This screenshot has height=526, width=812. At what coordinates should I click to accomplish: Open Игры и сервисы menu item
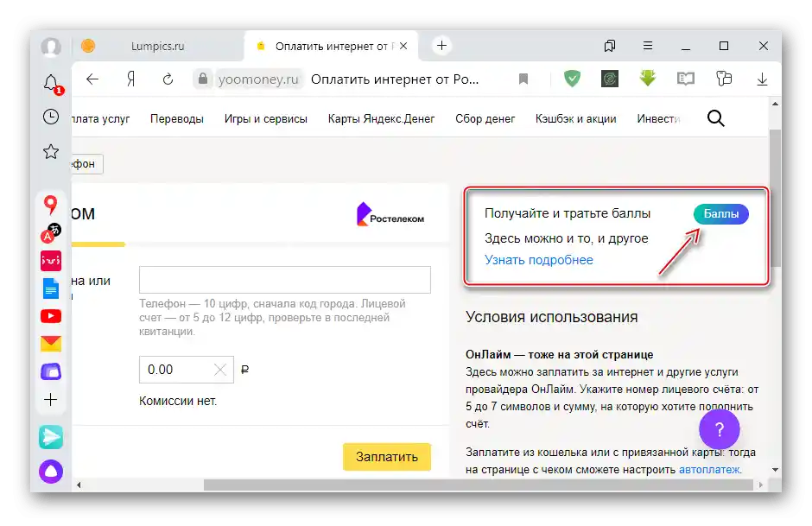[266, 118]
